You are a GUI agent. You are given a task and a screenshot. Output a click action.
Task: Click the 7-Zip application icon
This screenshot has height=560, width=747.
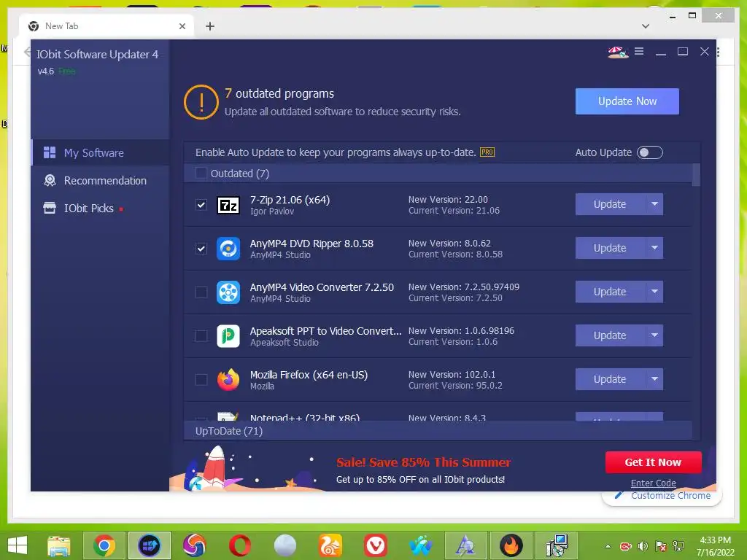pyautogui.click(x=228, y=205)
